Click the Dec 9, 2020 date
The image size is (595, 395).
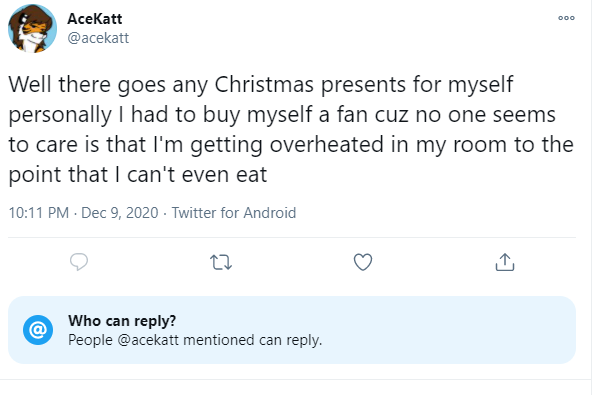pos(120,213)
